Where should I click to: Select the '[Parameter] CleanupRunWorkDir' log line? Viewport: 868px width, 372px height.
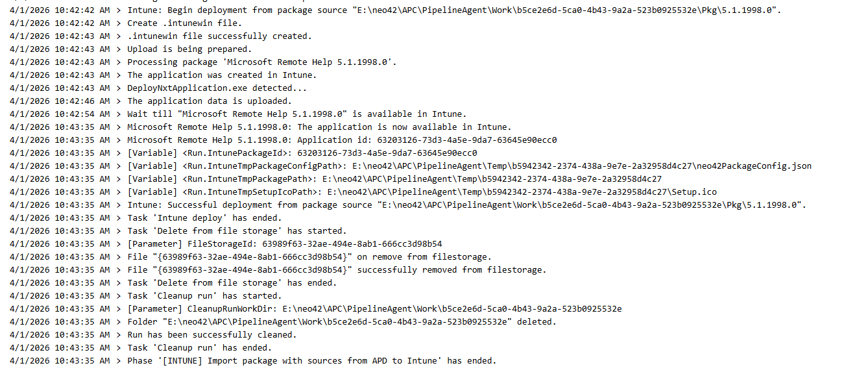coord(374,309)
